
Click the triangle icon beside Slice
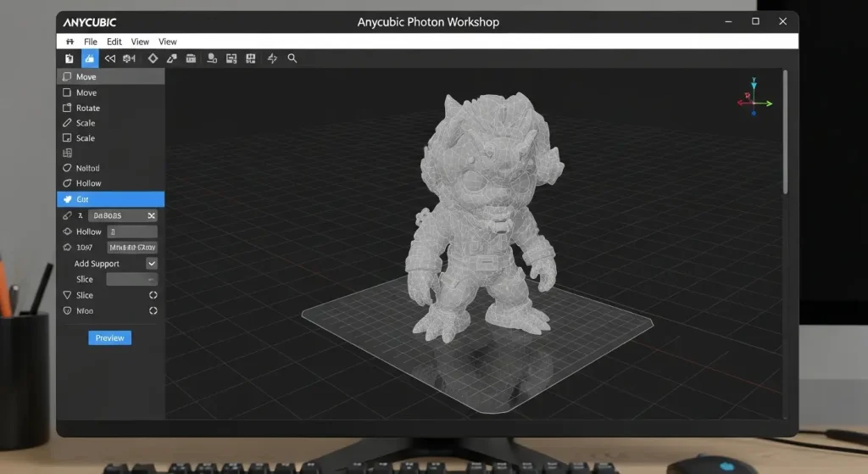(x=67, y=295)
